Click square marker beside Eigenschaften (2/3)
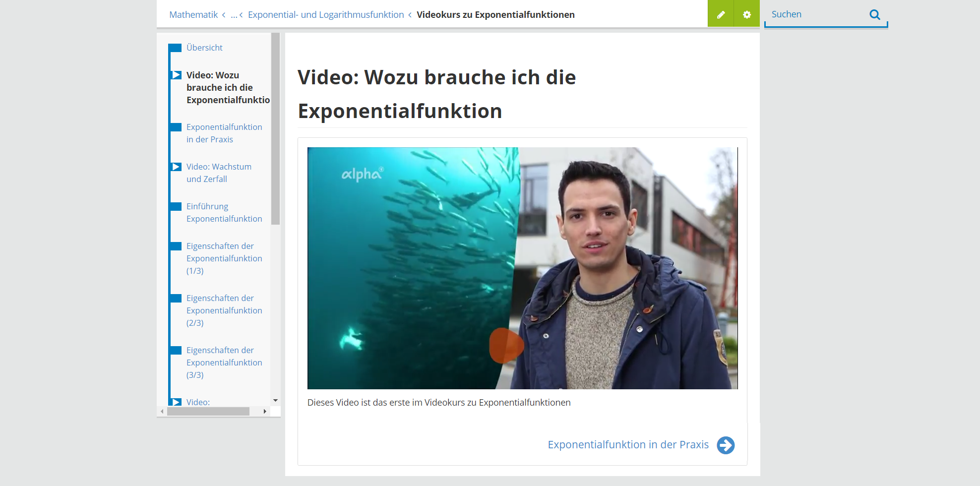Image resolution: width=980 pixels, height=486 pixels. 175,298
